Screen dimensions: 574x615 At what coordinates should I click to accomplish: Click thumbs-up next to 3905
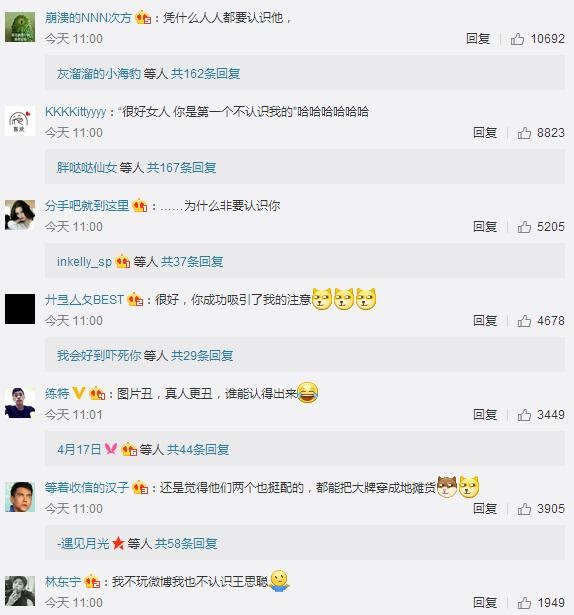pos(524,509)
